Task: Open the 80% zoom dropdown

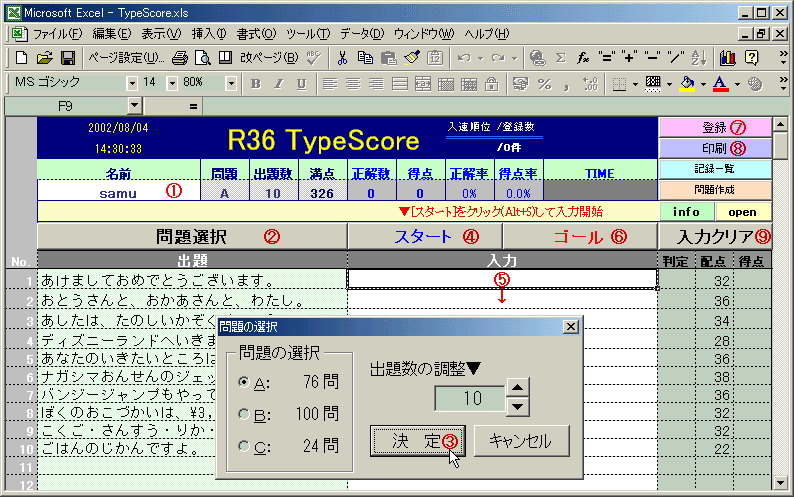Action: pyautogui.click(x=227, y=83)
